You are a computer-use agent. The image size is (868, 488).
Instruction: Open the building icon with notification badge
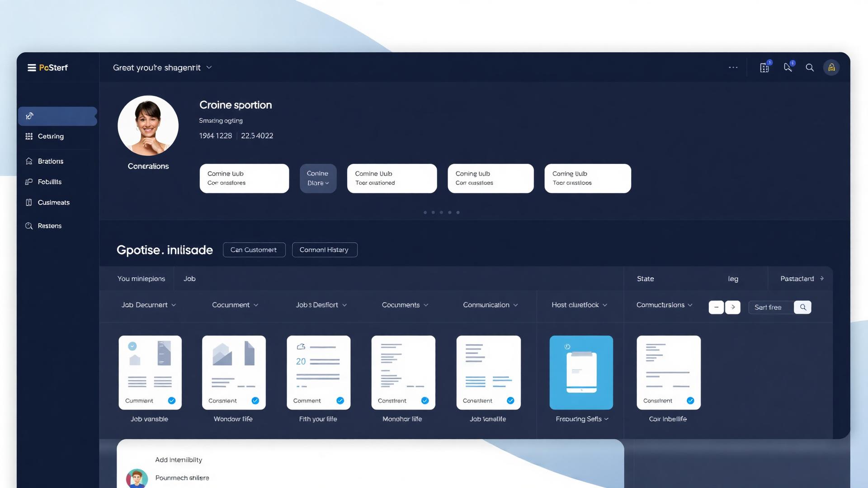764,68
